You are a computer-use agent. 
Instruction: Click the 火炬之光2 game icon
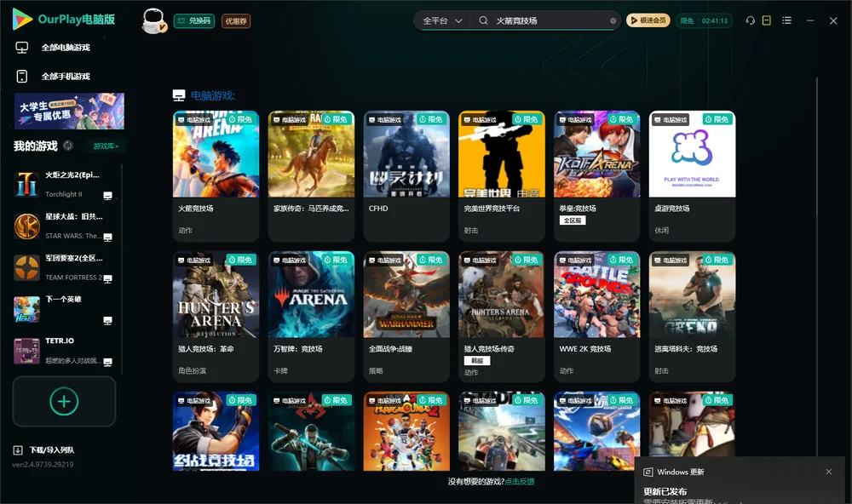pos(26,184)
